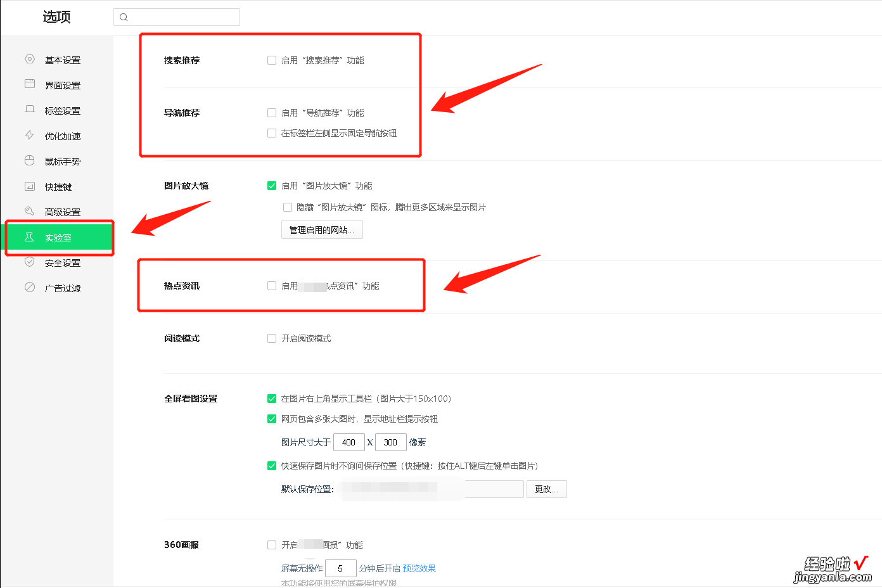The width and height of the screenshot is (882, 588).
Task: Click the 高级设置 wrench icon
Action: (30, 211)
